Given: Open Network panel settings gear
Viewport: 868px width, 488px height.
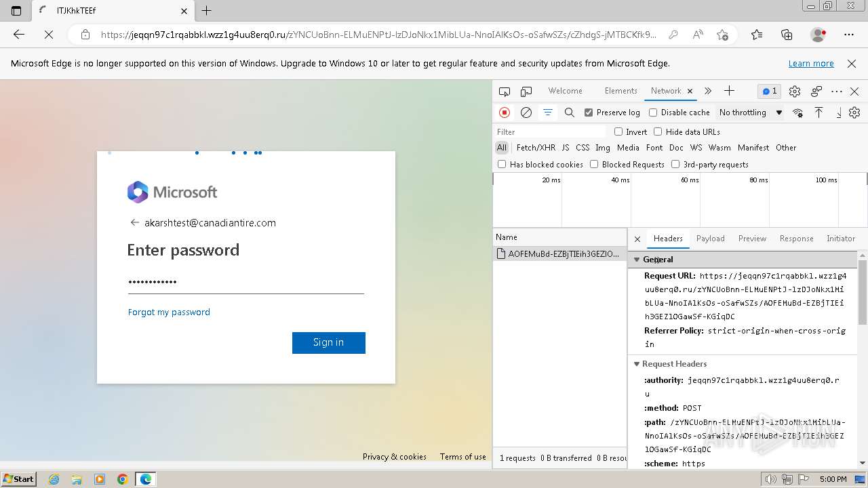Looking at the screenshot, I should [x=854, y=113].
